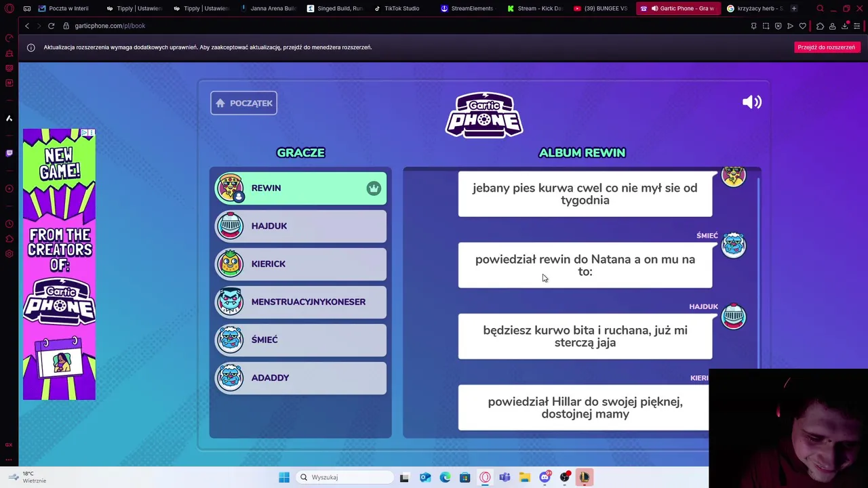Image resolution: width=868 pixels, height=488 pixels.
Task: Click message 'będziesz kurwo bita'
Action: coord(585,336)
